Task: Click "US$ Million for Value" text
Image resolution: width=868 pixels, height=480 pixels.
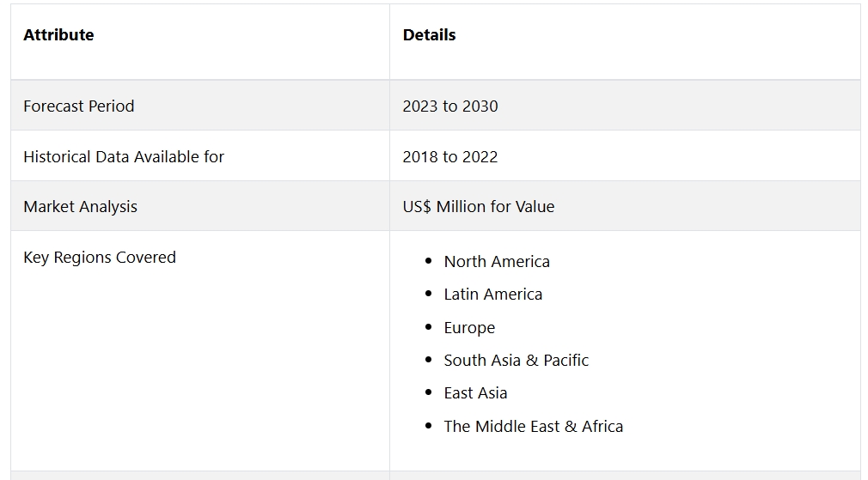Action: pyautogui.click(x=479, y=207)
